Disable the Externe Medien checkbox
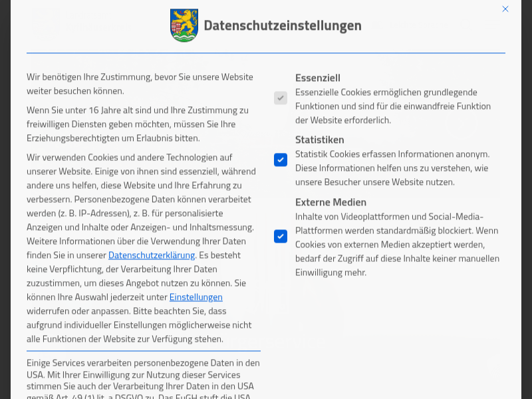The image size is (532, 399). tap(281, 236)
